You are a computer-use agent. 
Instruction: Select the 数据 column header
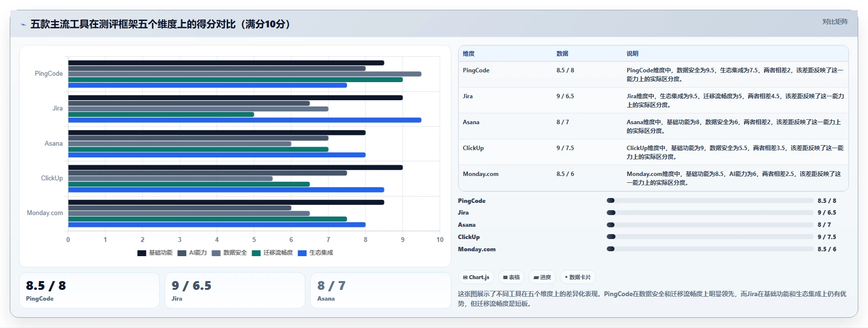click(562, 54)
